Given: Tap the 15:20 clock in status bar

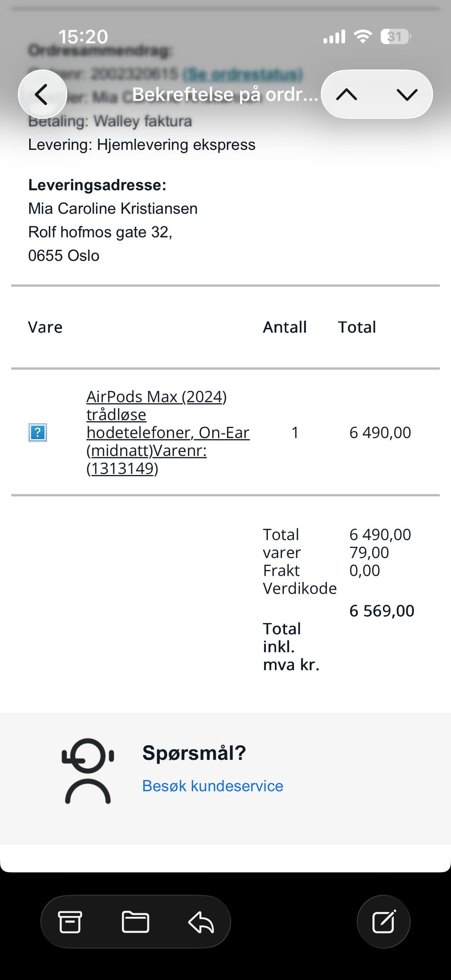Looking at the screenshot, I should (x=83, y=37).
